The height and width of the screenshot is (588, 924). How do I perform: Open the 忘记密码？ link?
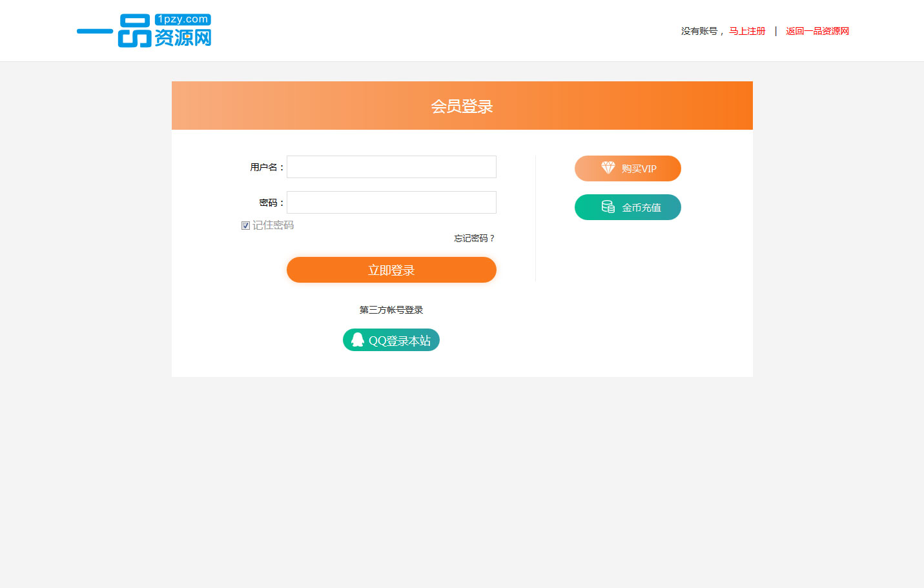(x=475, y=238)
